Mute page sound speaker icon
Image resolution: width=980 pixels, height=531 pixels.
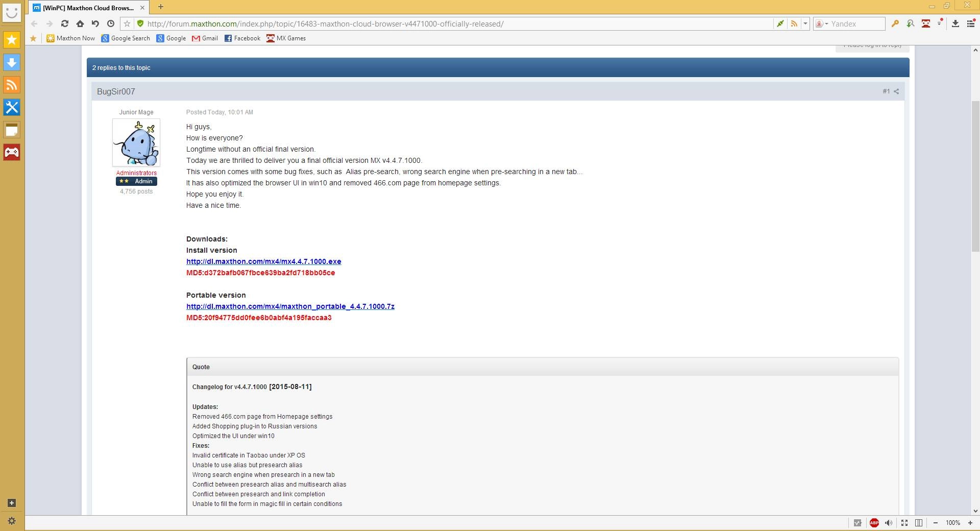(889, 522)
